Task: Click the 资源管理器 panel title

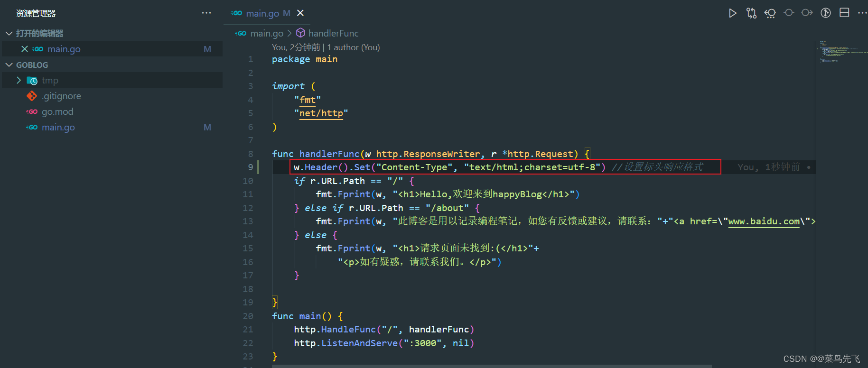Action: point(36,13)
